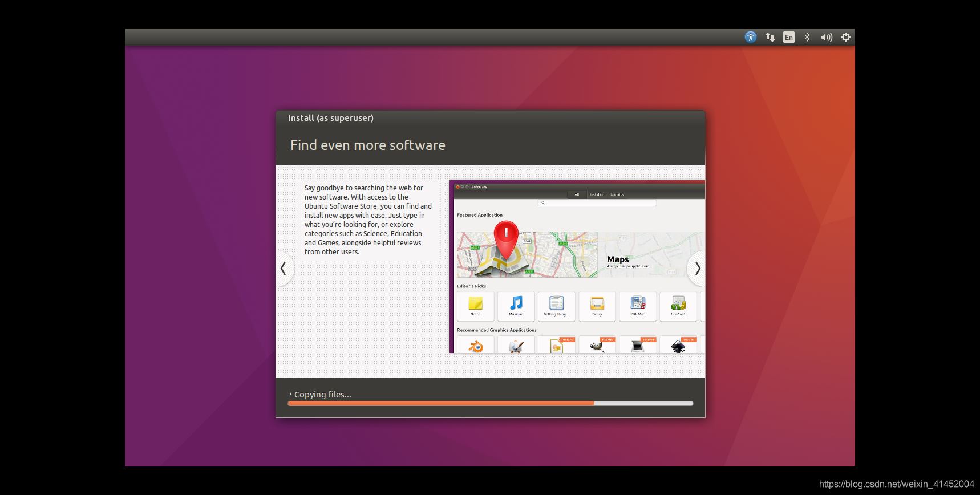980x495 pixels.
Task: Expand the Copying files details triangle
Action: pyautogui.click(x=290, y=394)
